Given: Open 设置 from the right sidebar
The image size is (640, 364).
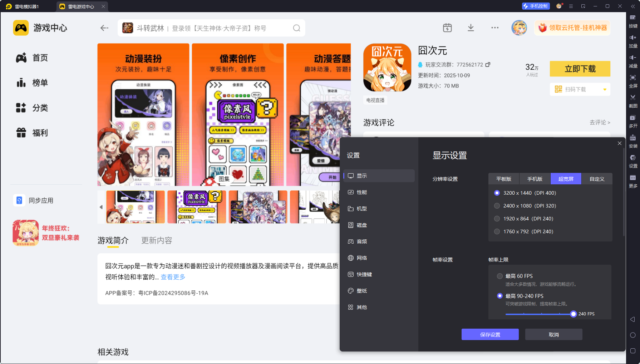Looking at the screenshot, I should [633, 161].
